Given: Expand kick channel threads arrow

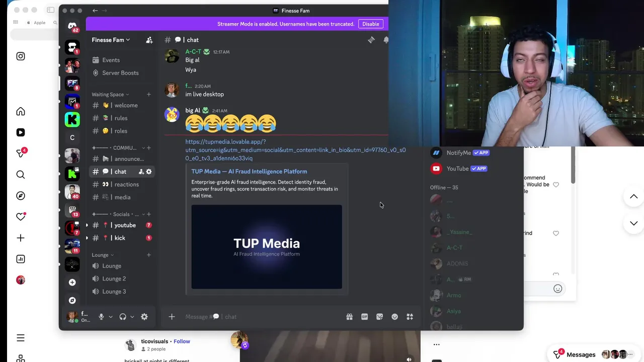Looking at the screenshot, I should tap(87, 238).
